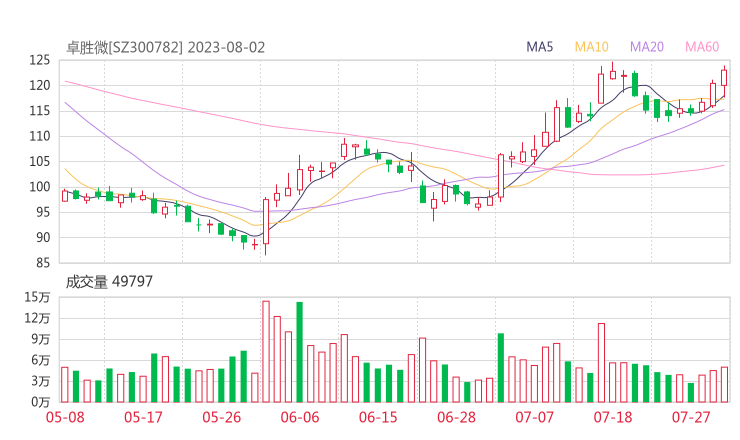Click the 85 price axis label
This screenshot has height=440, width=740.
click(x=43, y=263)
